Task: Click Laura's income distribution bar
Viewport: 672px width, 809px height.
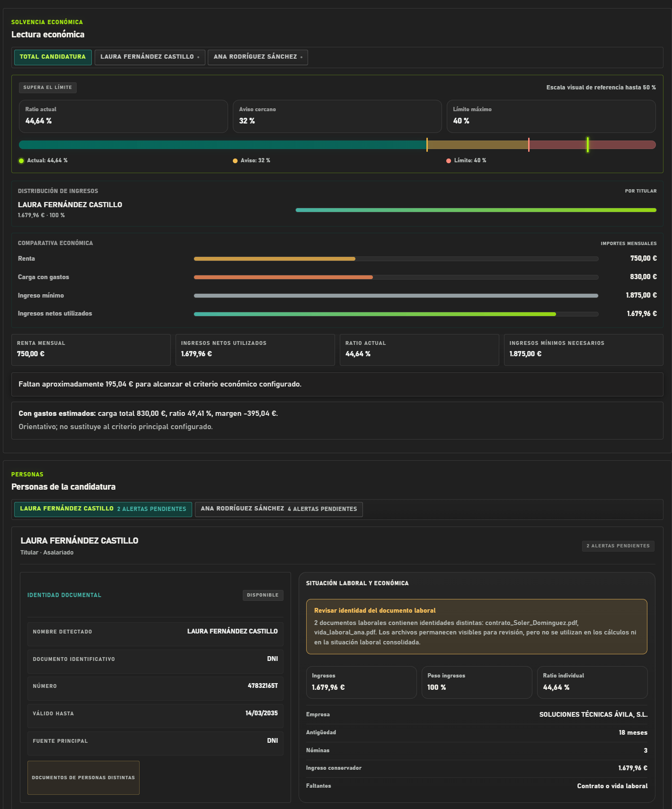Action: (x=476, y=210)
